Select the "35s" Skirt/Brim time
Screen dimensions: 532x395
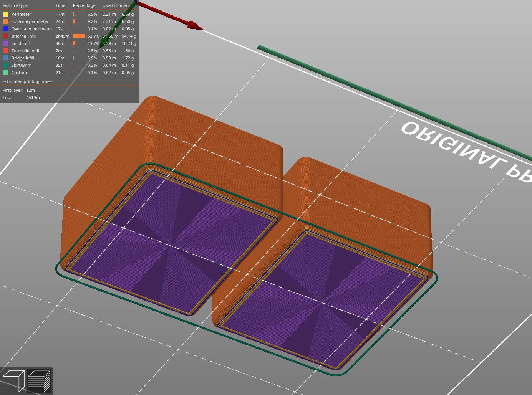coord(59,65)
